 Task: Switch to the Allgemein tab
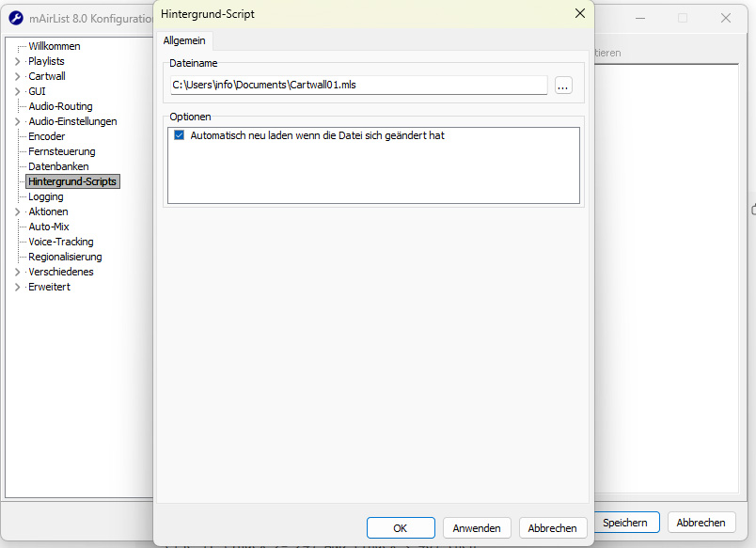184,40
